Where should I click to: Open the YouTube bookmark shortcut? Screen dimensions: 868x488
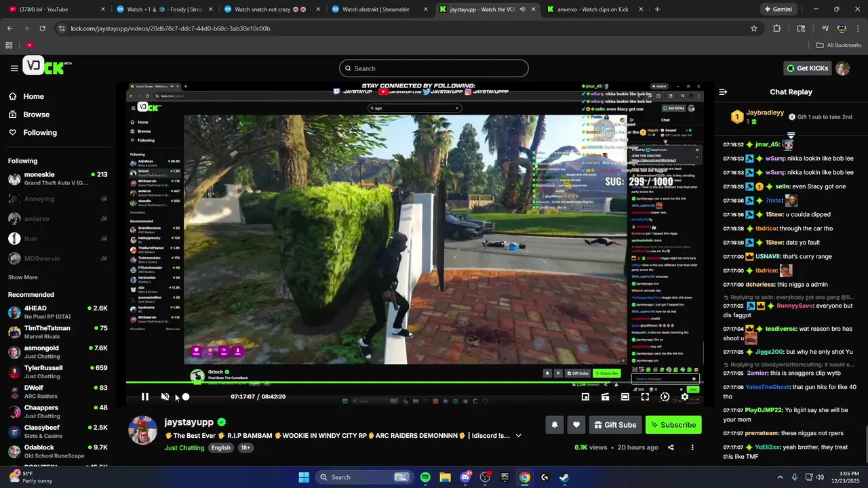[x=30, y=45]
